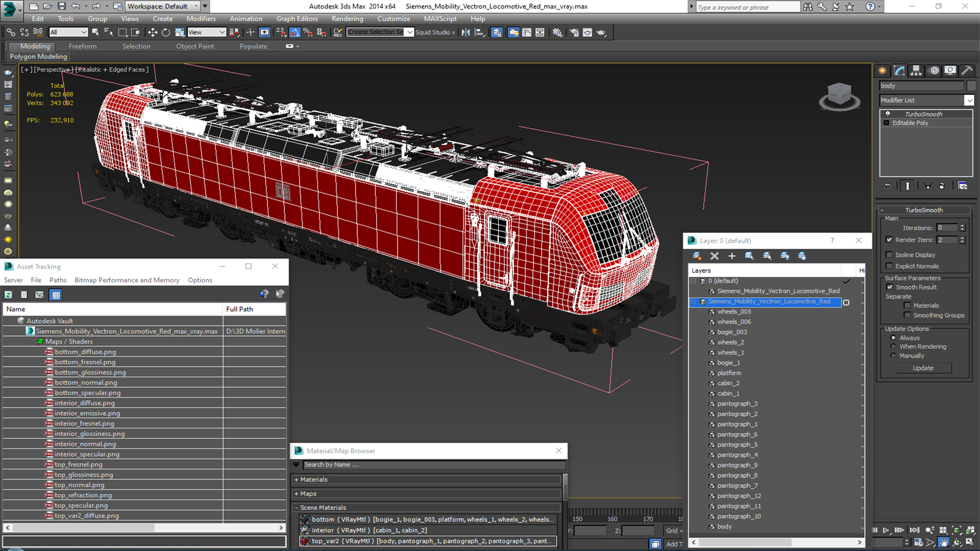Open the Create command panel tab

[x=883, y=70]
